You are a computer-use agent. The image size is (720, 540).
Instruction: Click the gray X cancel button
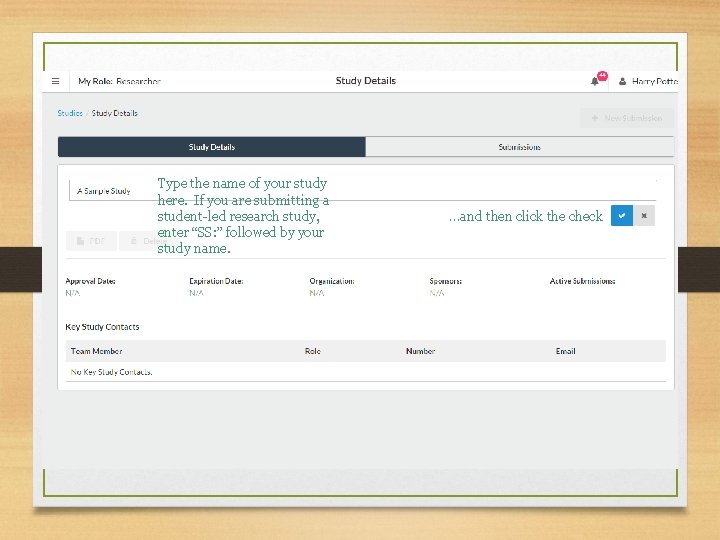(x=644, y=215)
